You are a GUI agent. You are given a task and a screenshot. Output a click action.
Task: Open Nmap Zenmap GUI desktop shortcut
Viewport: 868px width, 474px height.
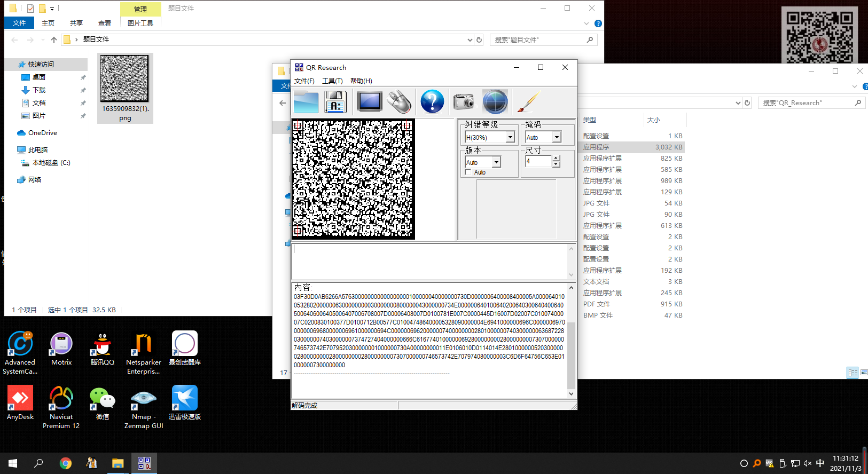coord(144,407)
